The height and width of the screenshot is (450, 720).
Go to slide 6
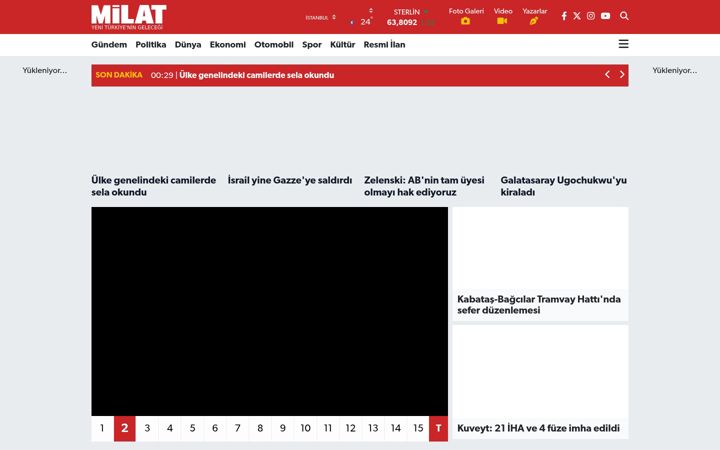(x=215, y=428)
